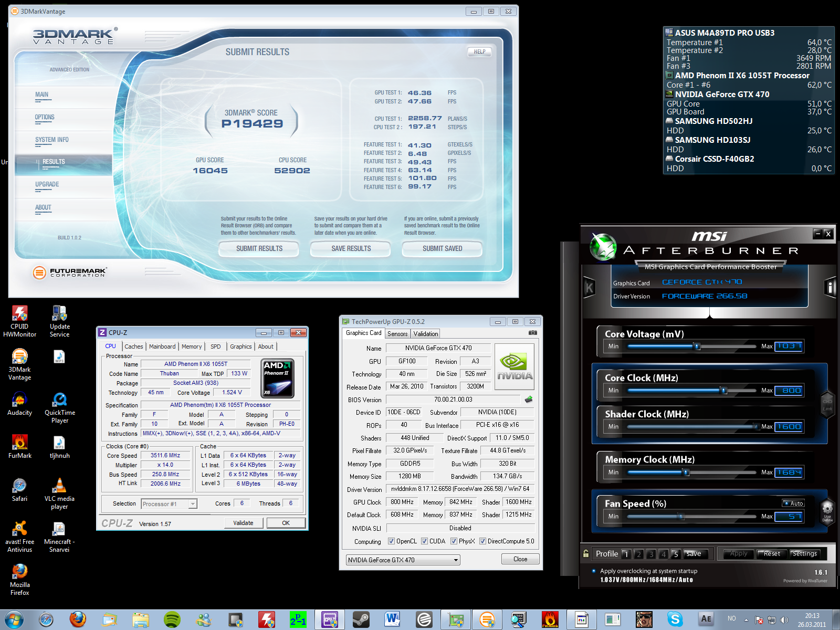Click Afterburner Kombustor K icon

(589, 288)
